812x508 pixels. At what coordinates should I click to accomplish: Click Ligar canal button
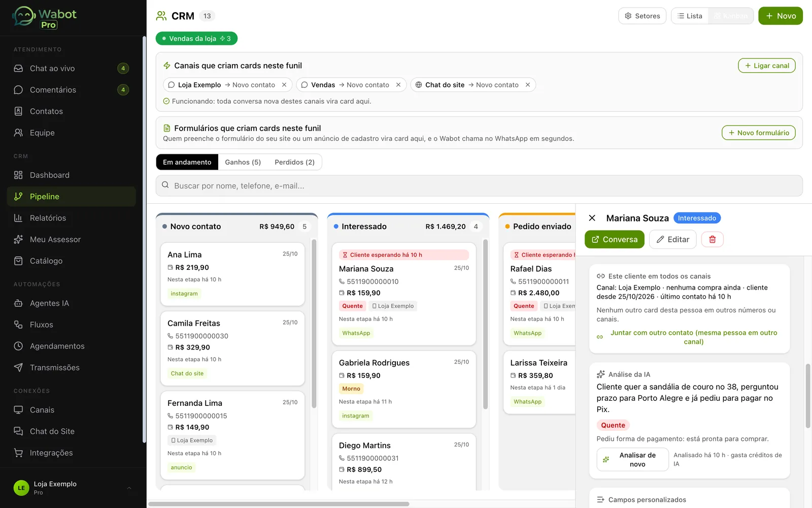coord(766,66)
